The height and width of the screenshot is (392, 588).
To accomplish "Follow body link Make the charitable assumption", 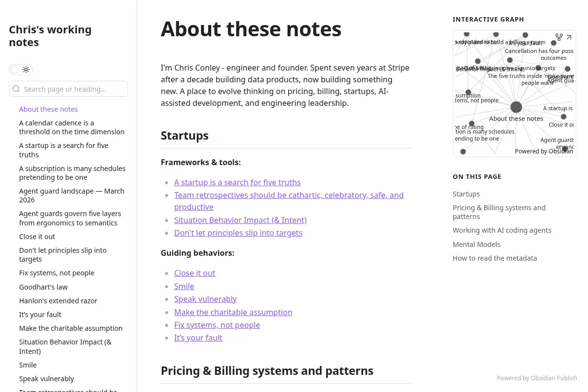I will pyautogui.click(x=233, y=312).
